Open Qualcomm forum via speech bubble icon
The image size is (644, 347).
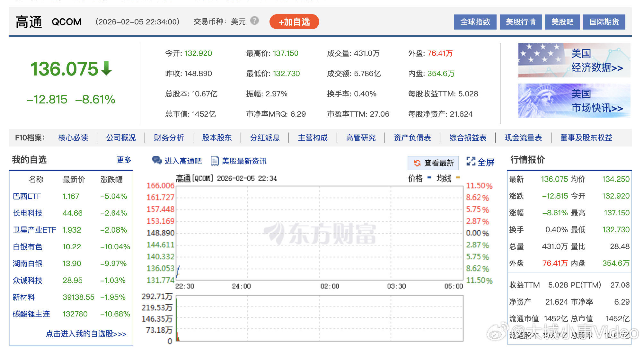click(156, 161)
